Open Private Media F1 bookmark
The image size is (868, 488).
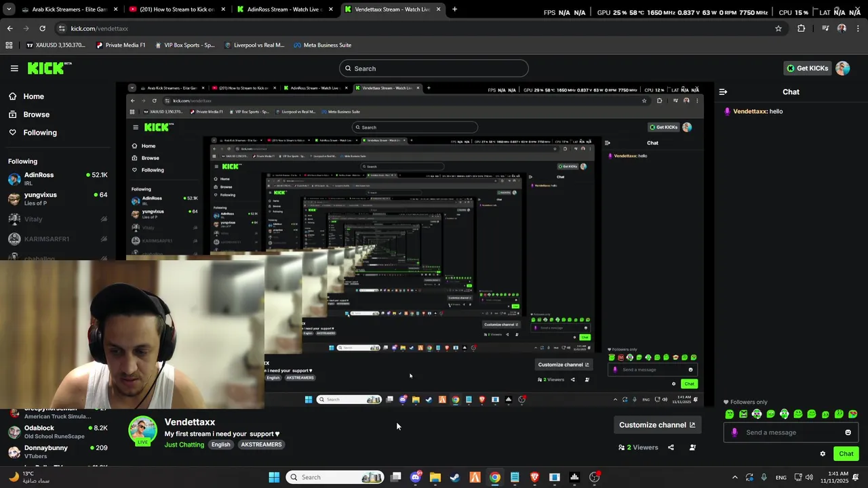click(x=121, y=45)
